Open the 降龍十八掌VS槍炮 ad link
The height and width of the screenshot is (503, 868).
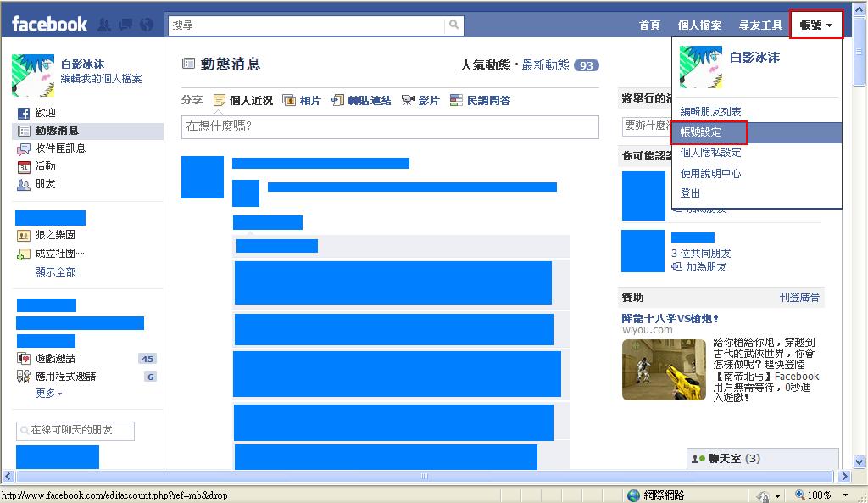pos(670,319)
